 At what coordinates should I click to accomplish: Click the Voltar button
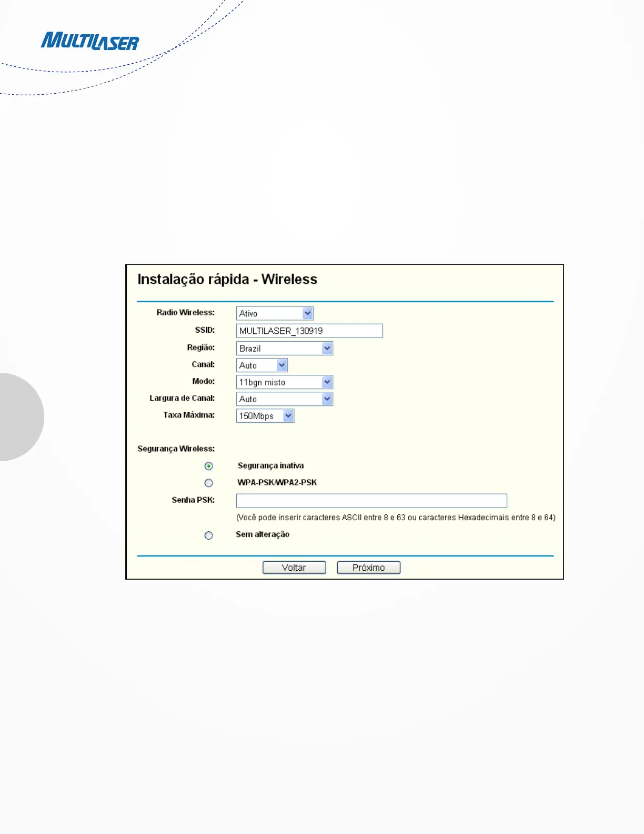[x=294, y=568]
